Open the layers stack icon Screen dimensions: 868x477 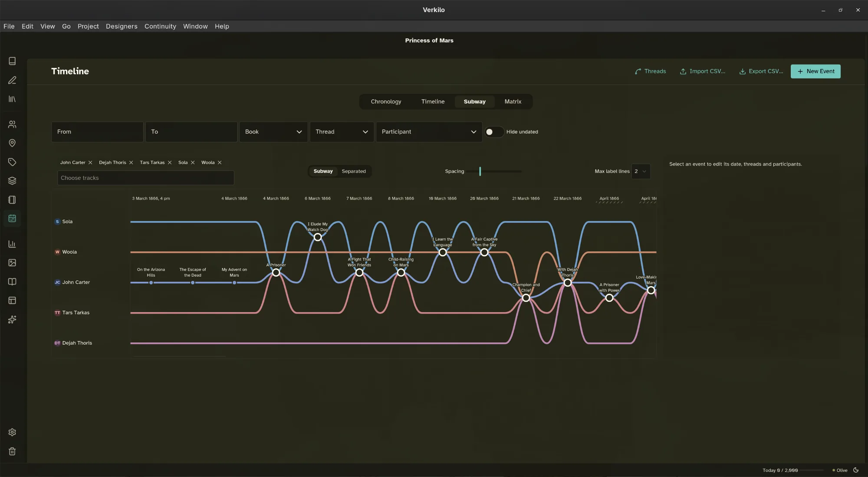coord(12,181)
